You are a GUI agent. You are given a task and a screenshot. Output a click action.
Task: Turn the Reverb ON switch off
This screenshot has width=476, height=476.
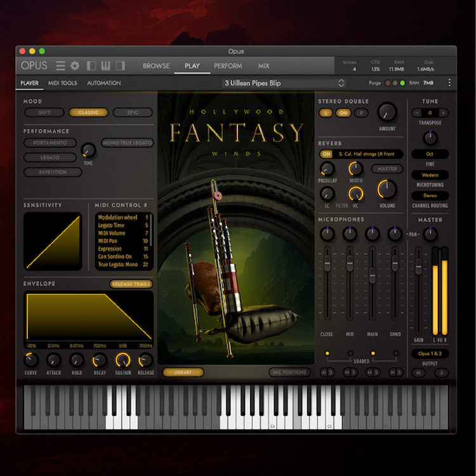click(326, 154)
